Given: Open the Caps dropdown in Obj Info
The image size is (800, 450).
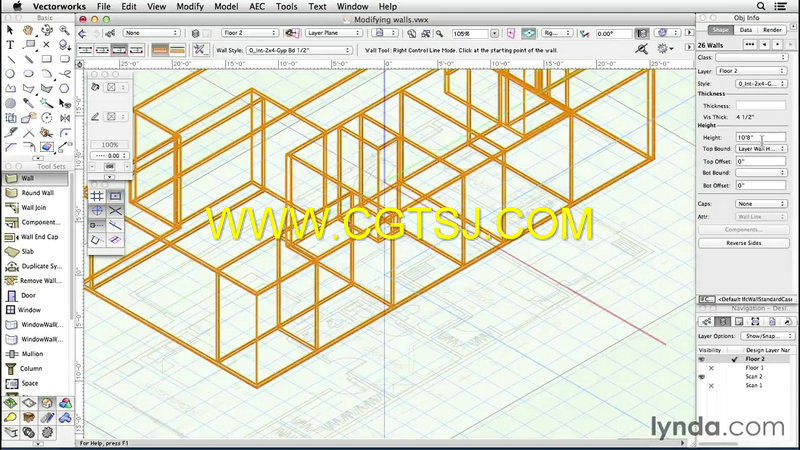Looking at the screenshot, I should pyautogui.click(x=761, y=204).
